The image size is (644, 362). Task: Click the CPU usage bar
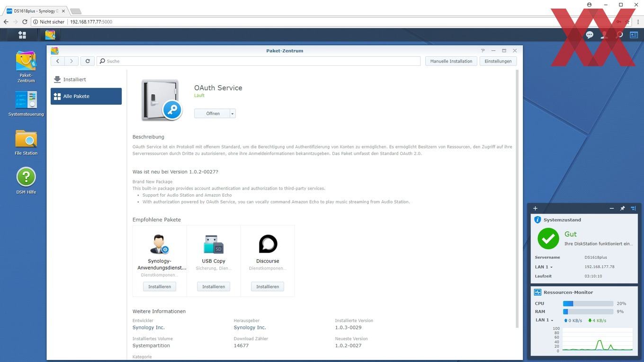click(588, 304)
